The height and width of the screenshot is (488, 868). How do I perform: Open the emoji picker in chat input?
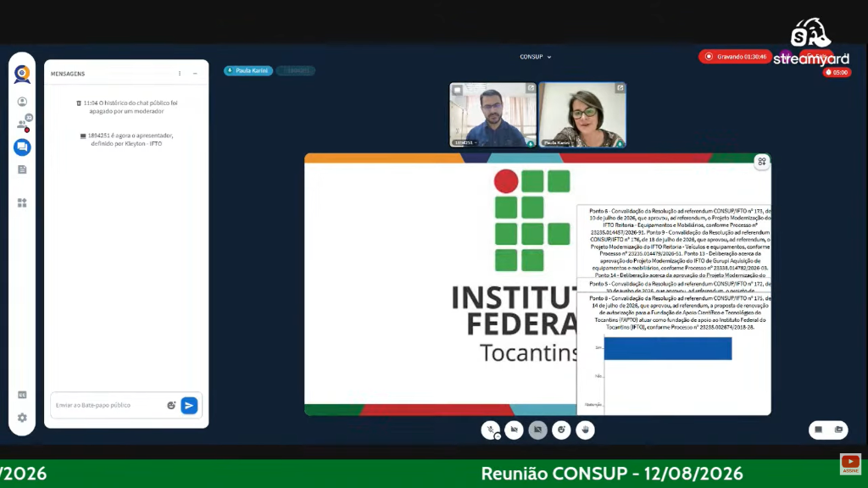click(x=171, y=406)
